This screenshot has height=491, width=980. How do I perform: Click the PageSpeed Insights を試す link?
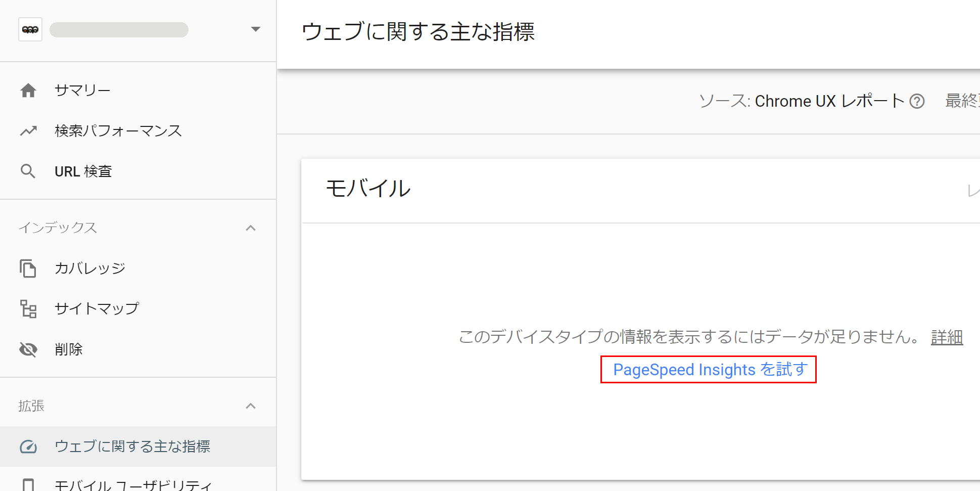pos(709,370)
